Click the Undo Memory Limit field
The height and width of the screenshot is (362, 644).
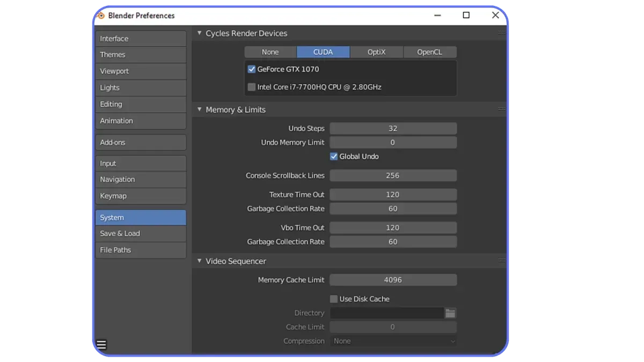click(393, 143)
